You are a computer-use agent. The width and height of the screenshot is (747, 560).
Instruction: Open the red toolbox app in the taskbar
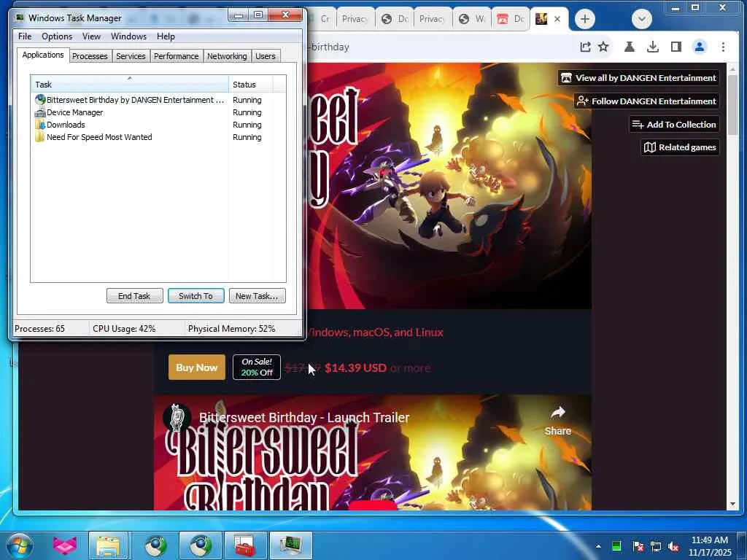click(x=244, y=545)
